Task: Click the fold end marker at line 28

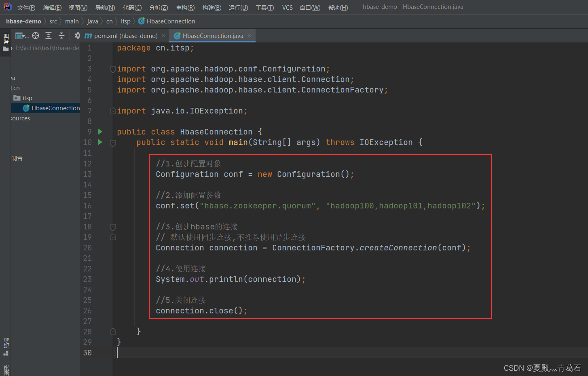Action: point(113,332)
